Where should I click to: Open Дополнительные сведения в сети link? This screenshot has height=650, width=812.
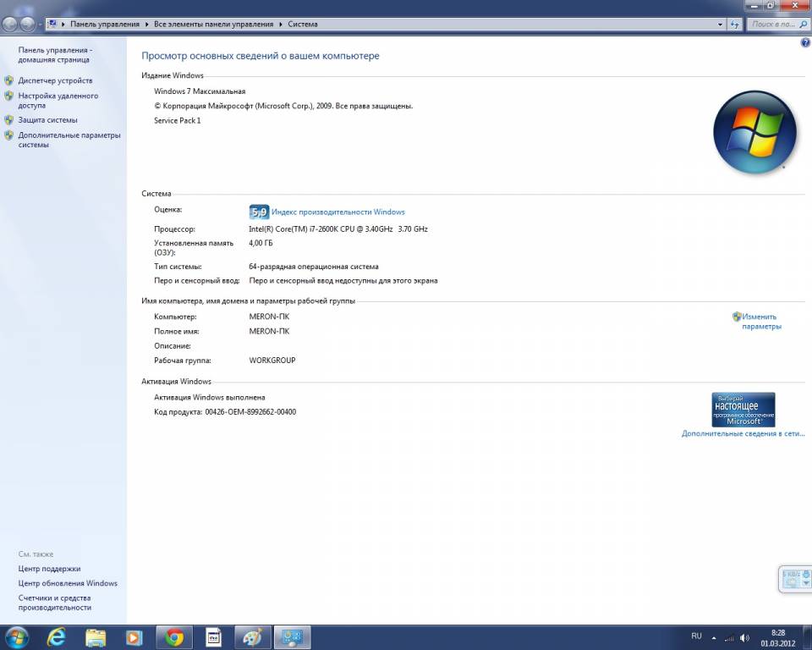[x=743, y=433]
